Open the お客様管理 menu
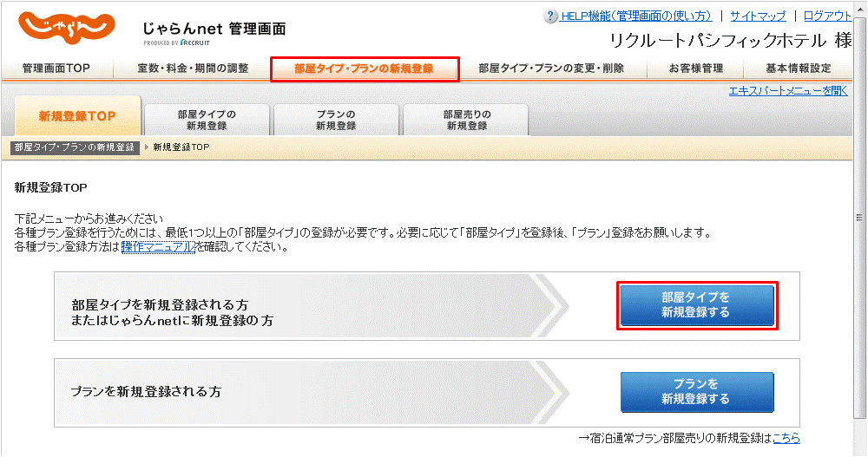This screenshot has height=457, width=868. [x=696, y=69]
